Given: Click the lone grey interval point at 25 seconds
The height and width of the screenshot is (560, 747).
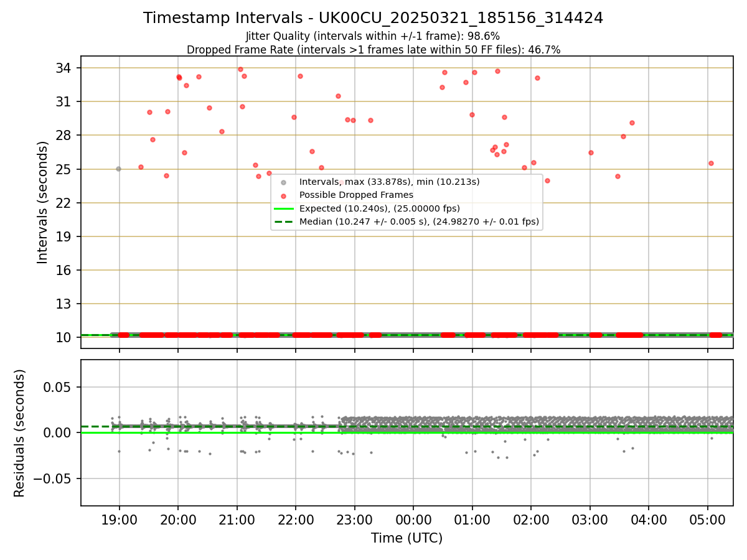Looking at the screenshot, I should click(118, 169).
